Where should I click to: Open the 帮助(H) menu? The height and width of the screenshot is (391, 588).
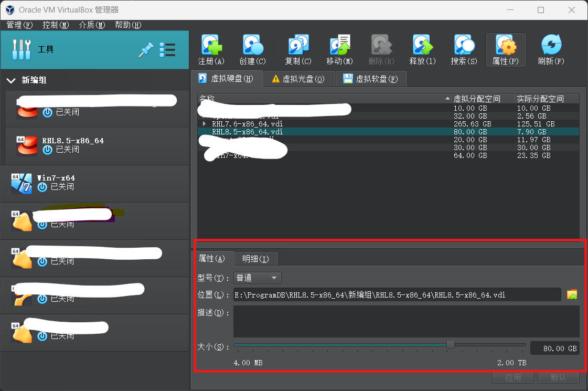tap(128, 25)
